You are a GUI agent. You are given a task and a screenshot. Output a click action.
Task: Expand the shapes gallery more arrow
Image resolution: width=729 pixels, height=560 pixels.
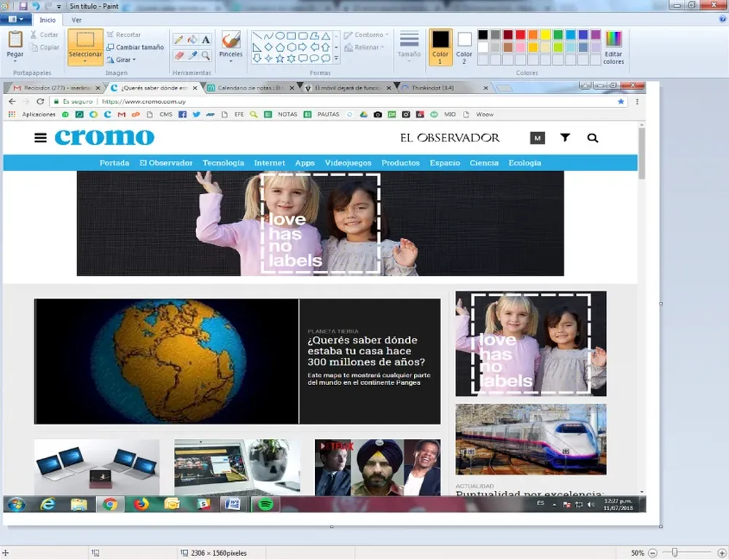[336, 58]
